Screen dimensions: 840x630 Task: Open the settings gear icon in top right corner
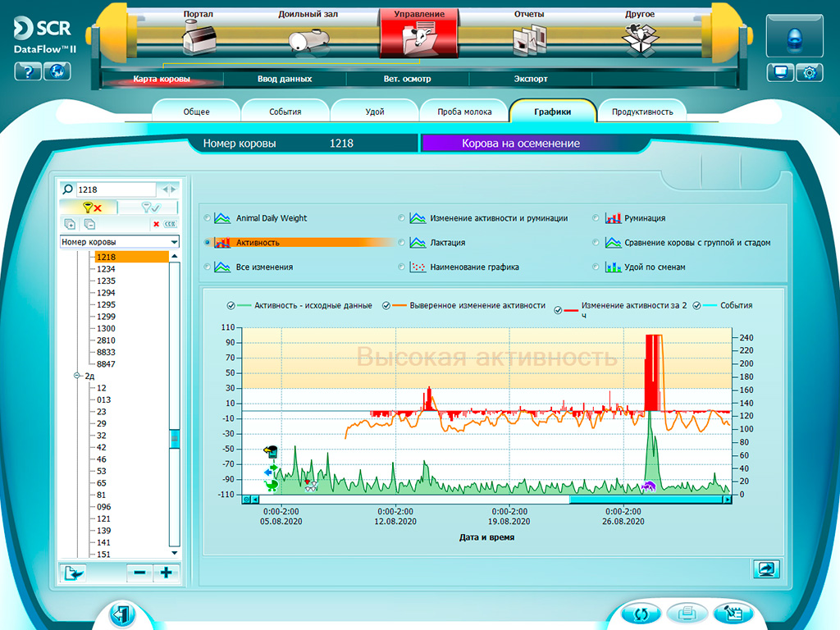coord(810,73)
